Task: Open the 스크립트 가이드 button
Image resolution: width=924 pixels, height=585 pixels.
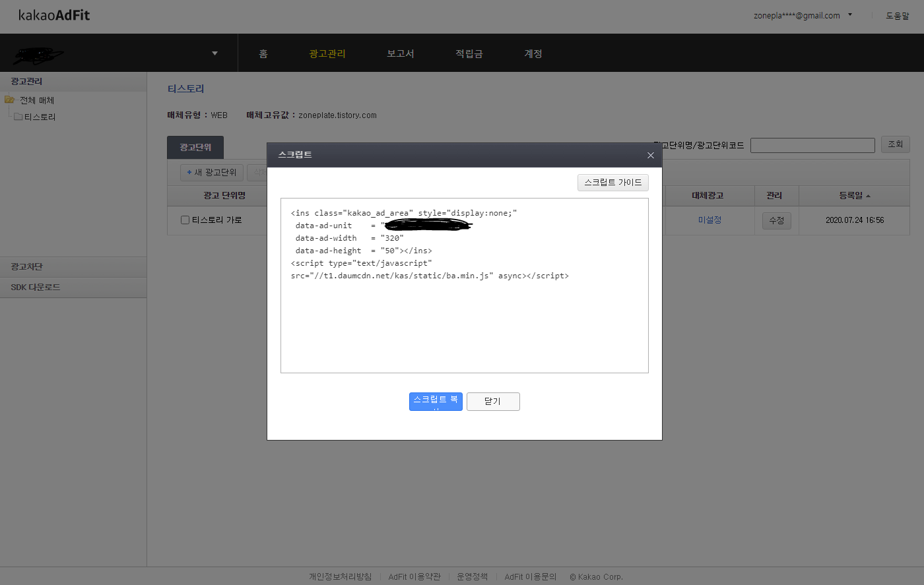Action: (x=613, y=183)
